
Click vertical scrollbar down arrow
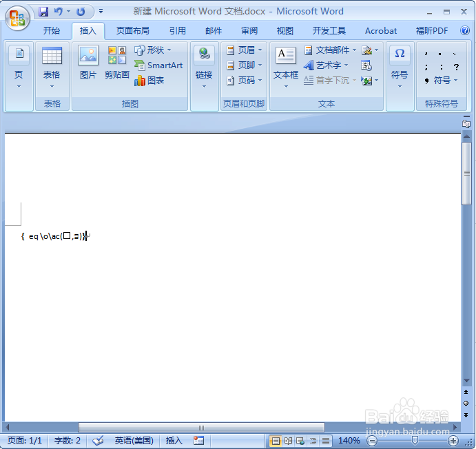pos(466,380)
